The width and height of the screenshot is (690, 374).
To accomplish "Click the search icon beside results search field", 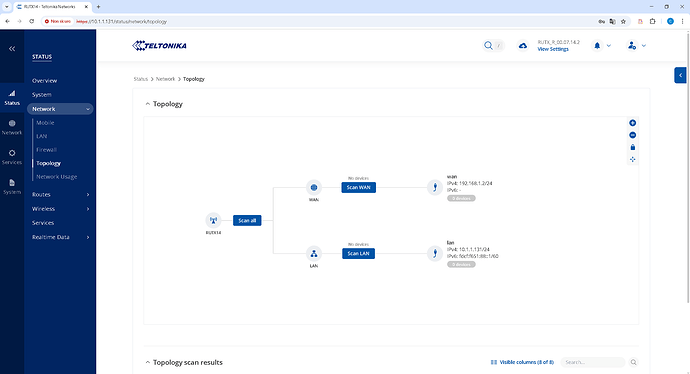I will [633, 362].
